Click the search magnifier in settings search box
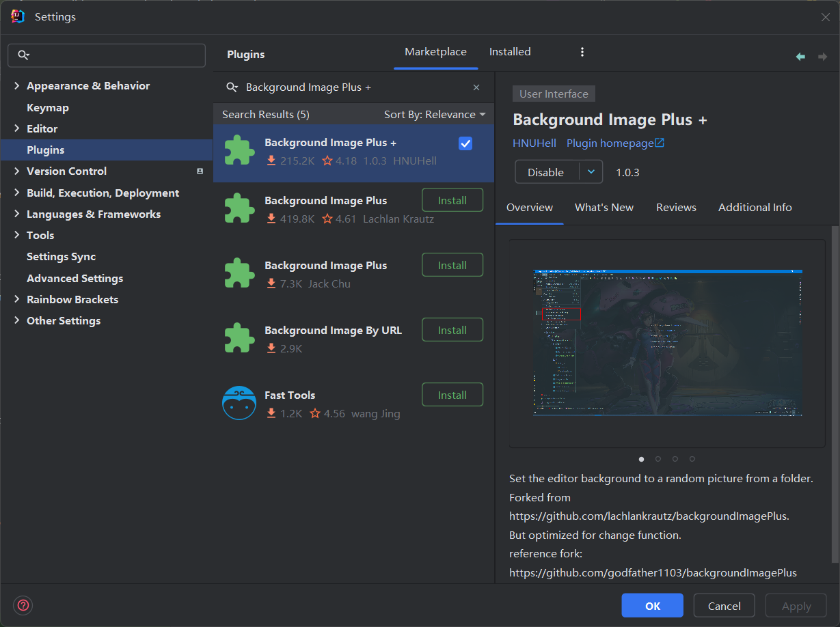 (x=23, y=55)
